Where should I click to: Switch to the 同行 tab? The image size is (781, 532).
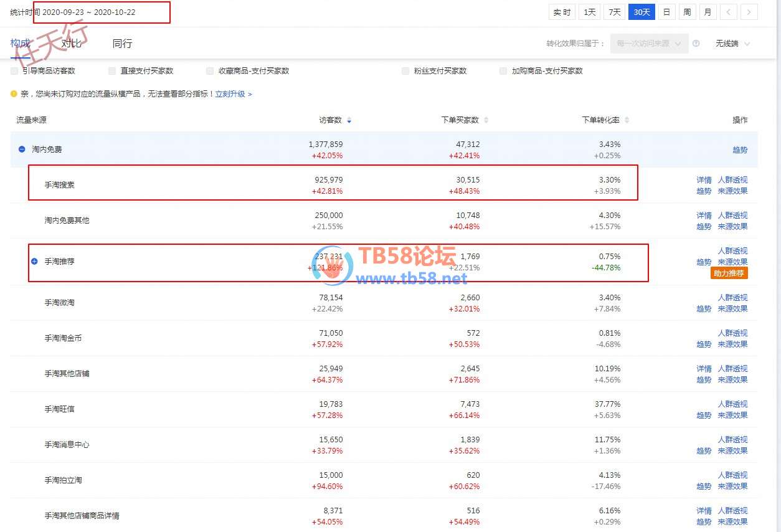pos(122,44)
